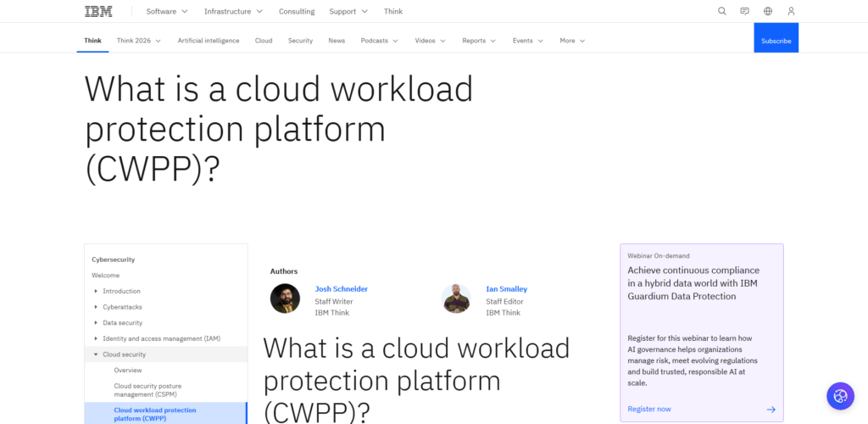Viewport: 868px width, 424px height.
Task: Open the Videos dropdown
Action: (x=430, y=41)
